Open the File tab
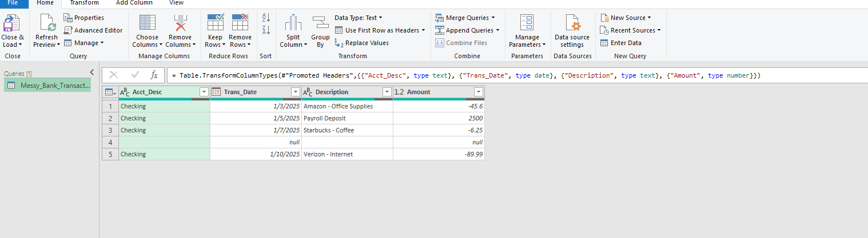Image resolution: width=868 pixels, height=238 pixels. 13,3
